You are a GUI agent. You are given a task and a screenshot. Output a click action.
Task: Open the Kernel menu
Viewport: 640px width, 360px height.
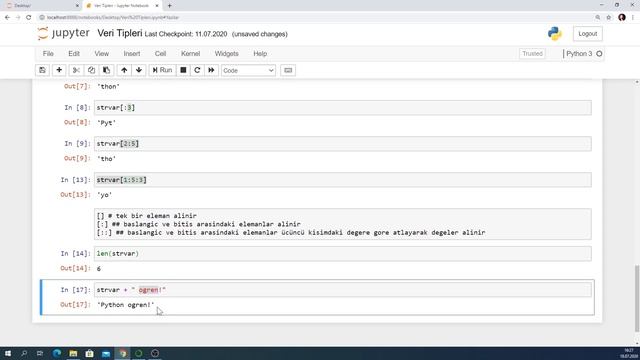pos(191,53)
